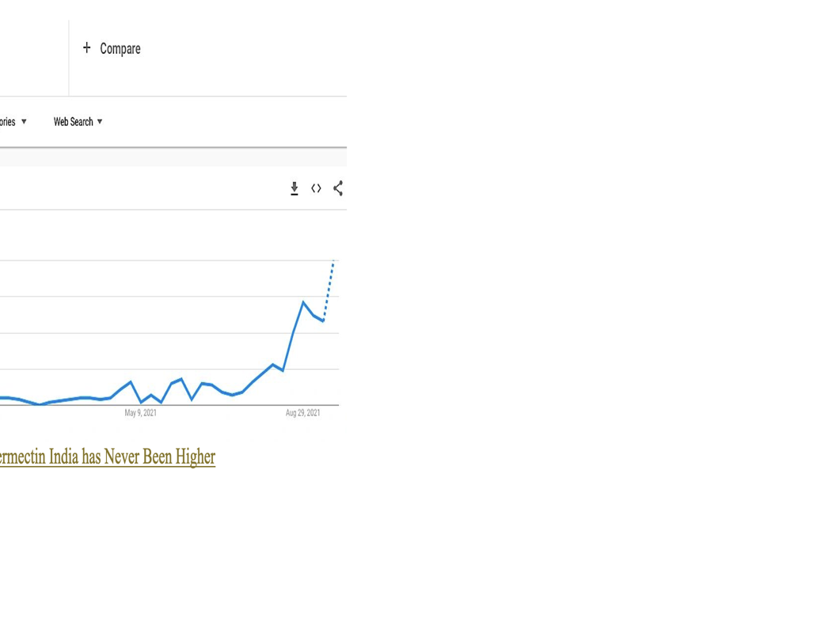840x630 pixels.
Task: Click the plus icon beside Compare
Action: [87, 48]
